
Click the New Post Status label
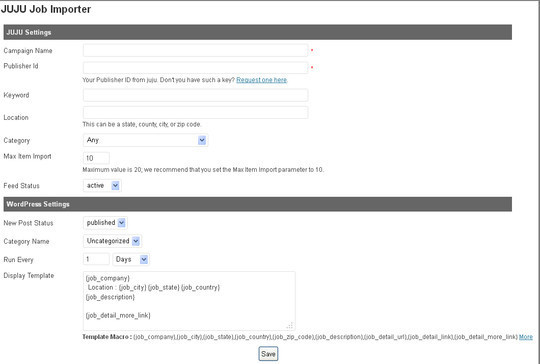(28, 223)
